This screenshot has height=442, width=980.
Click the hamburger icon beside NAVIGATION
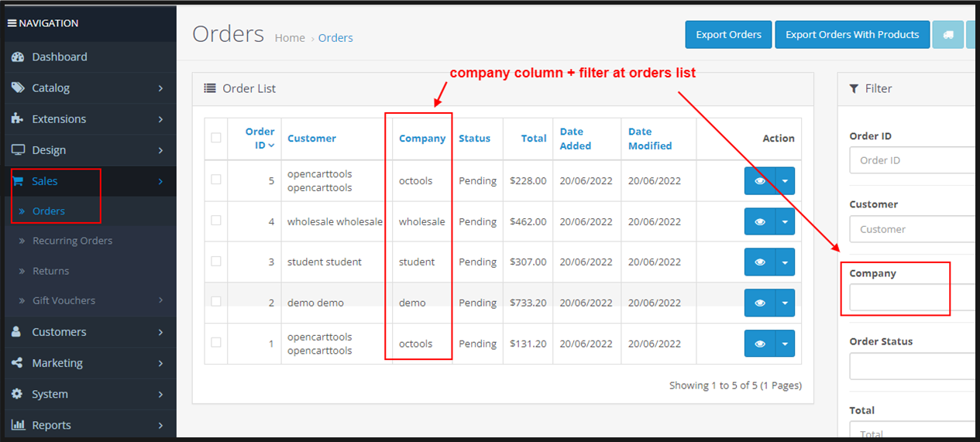pyautogui.click(x=12, y=23)
